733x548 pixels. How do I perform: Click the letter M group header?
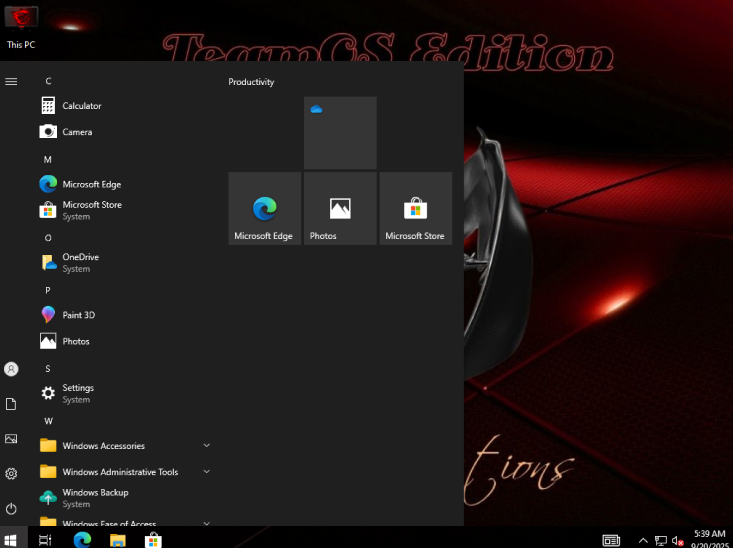coord(48,160)
